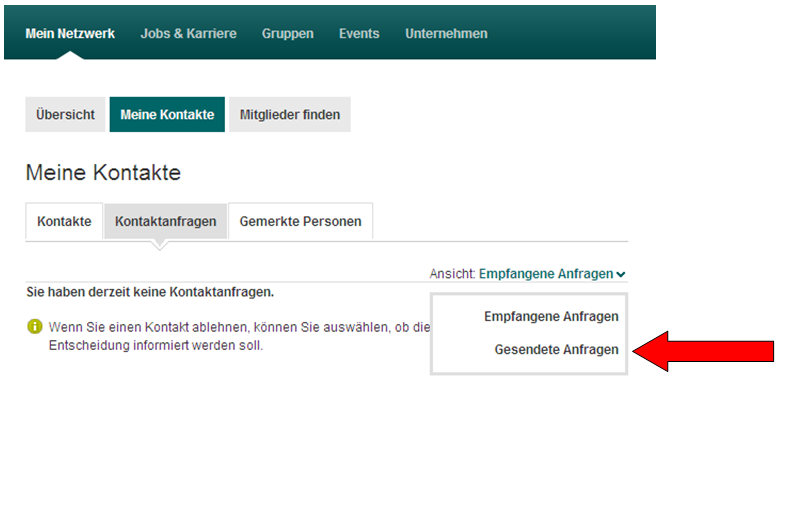This screenshot has width=789, height=529.
Task: Open Mitglieder finden
Action: coord(290,115)
